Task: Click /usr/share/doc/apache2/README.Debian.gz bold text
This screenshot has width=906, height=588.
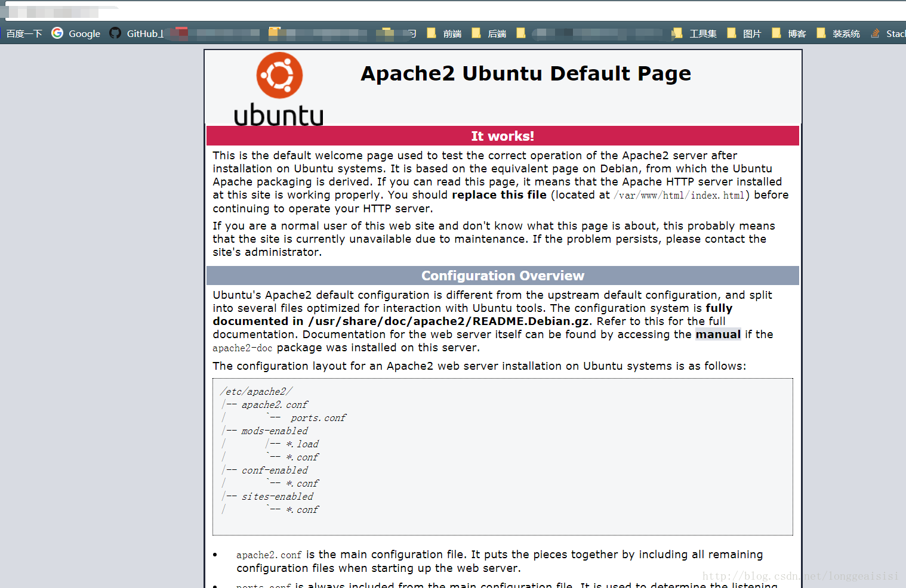Action: tap(448, 321)
